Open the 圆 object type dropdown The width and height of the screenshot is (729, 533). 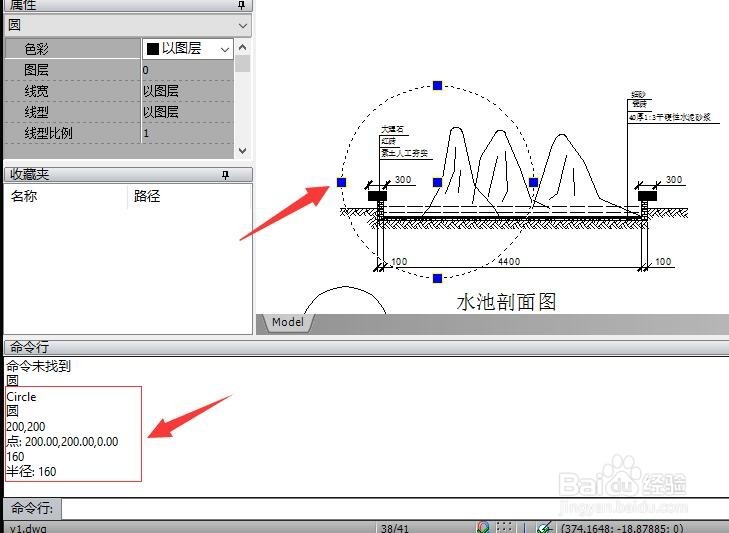242,25
